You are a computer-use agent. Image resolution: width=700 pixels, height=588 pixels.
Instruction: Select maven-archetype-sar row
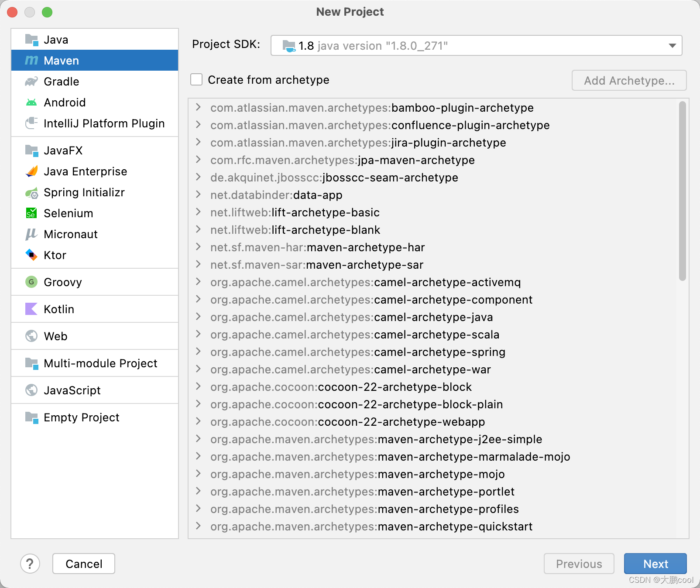pos(432,265)
